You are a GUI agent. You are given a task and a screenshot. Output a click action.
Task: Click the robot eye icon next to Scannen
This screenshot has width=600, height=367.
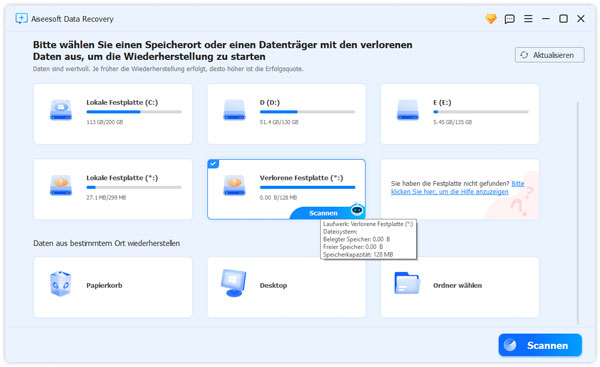coord(357,210)
